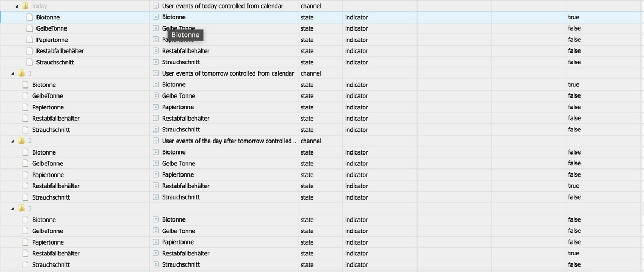Click the 'channel' type cell of folder 2

[x=311, y=141]
